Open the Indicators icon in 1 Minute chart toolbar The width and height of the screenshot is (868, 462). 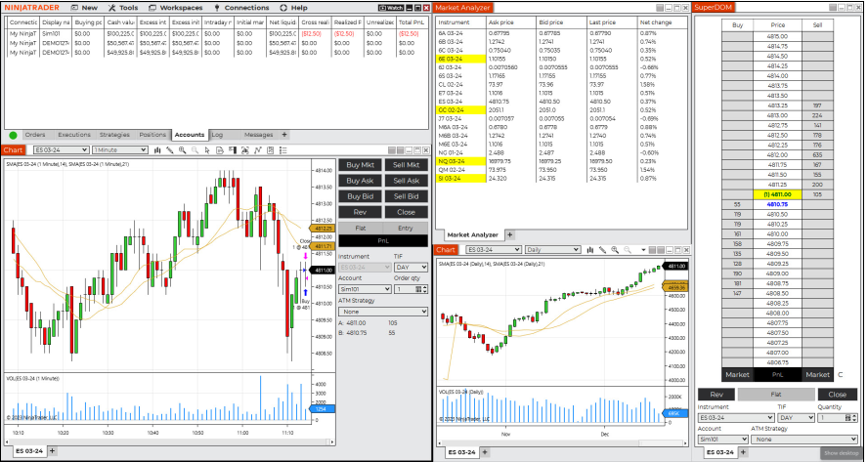(258, 150)
